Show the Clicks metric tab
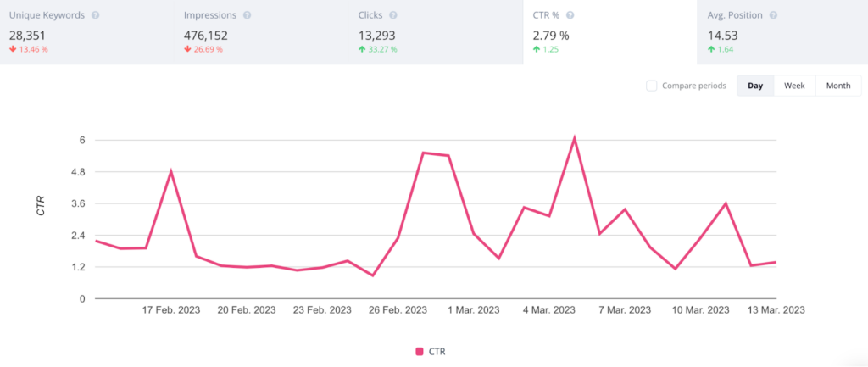Viewport: 868px width, 367px height. point(436,32)
